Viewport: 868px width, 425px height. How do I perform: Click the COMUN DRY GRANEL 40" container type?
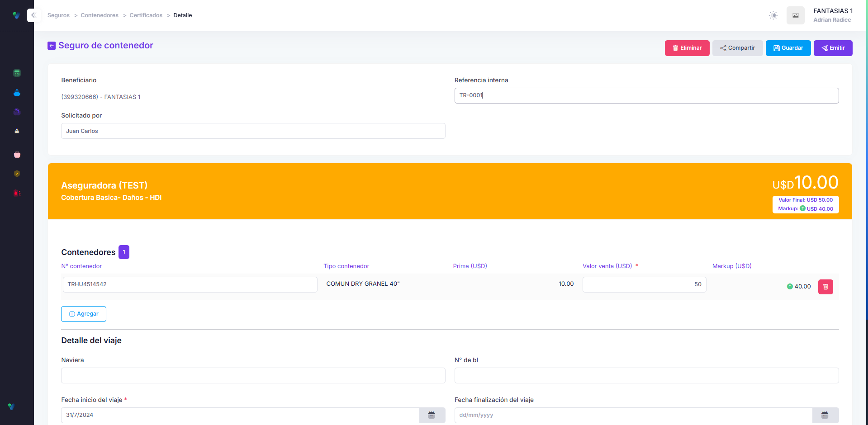click(x=363, y=284)
